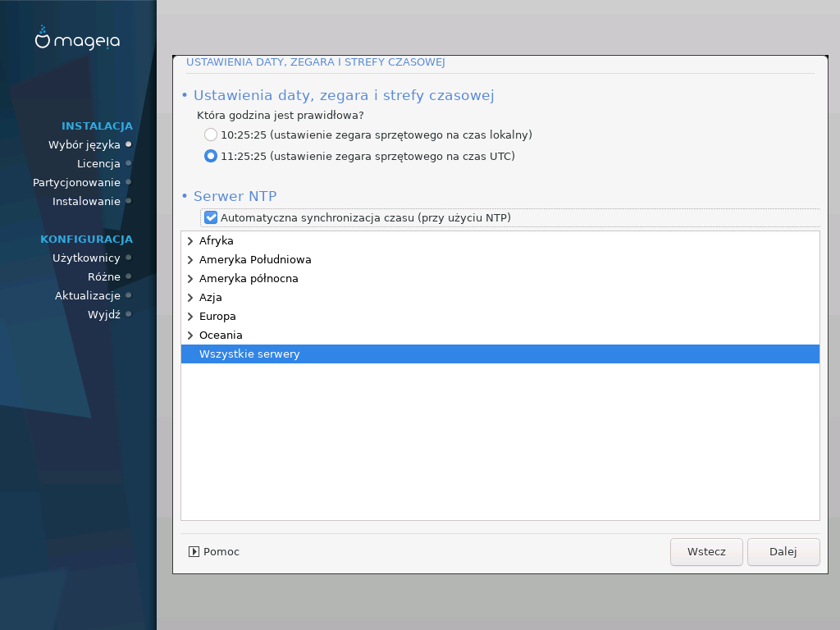Image resolution: width=840 pixels, height=630 pixels.
Task: Click the Licencja step bullet indicator
Action: [129, 163]
